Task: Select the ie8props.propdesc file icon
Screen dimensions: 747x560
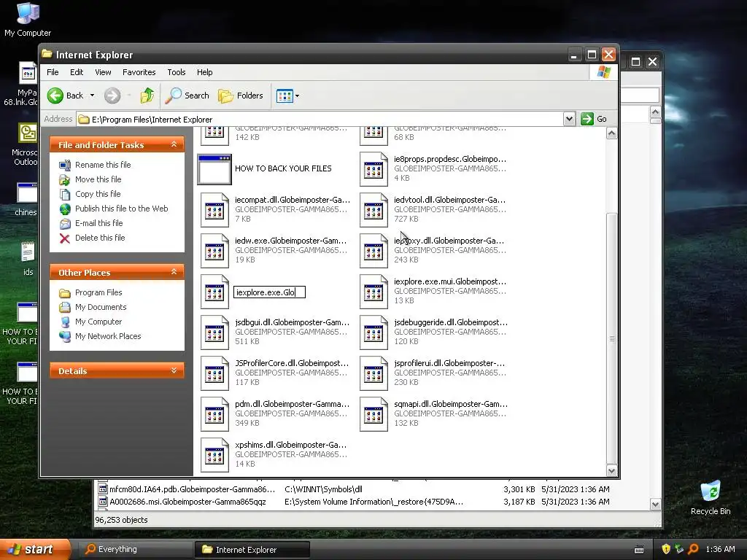Action: (373, 169)
